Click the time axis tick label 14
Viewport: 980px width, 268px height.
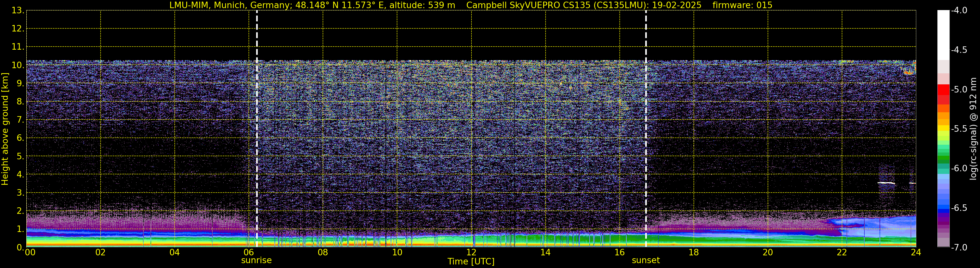pos(545,252)
